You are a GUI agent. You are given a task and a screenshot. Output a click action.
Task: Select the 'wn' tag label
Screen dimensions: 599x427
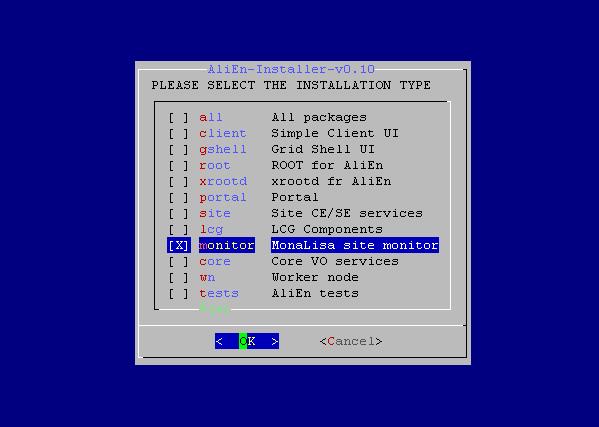pyautogui.click(x=207, y=278)
